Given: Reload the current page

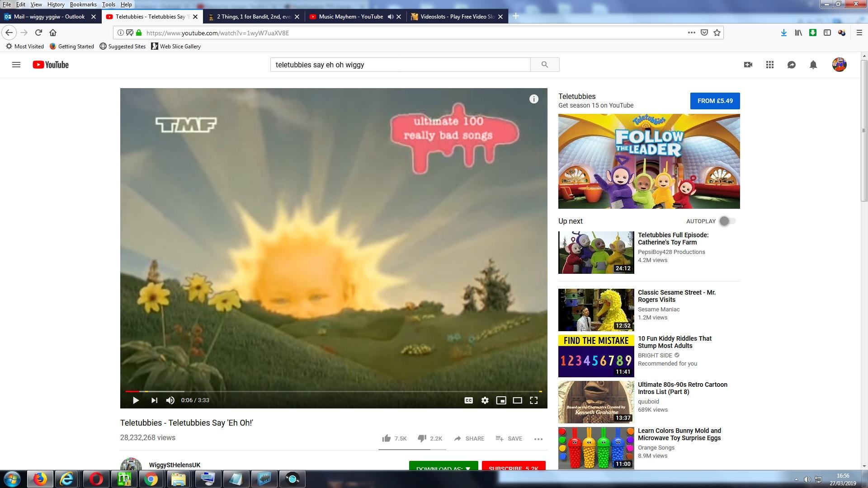Looking at the screenshot, I should coord(39,33).
